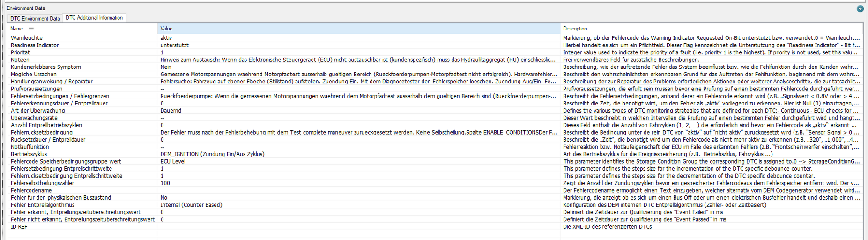Select the Fehlerselbstheilungszahler row name
This screenshot has height=240, width=868.
click(x=43, y=183)
